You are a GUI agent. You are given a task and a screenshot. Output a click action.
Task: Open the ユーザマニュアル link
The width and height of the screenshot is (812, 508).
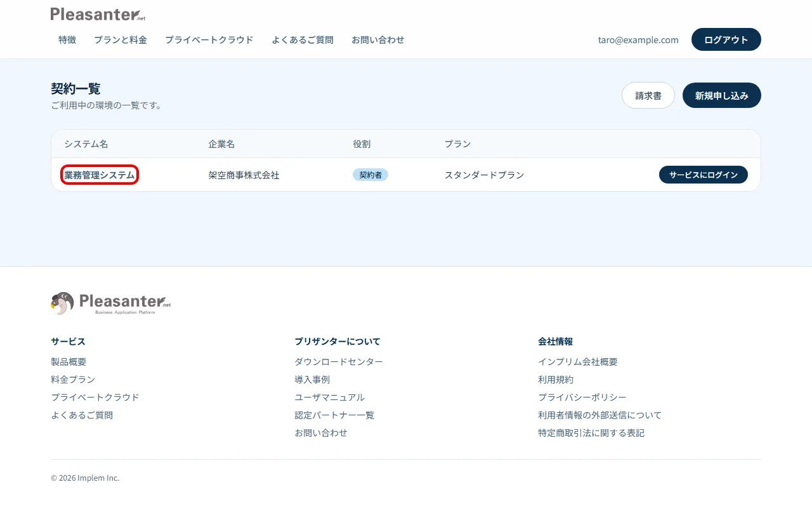point(330,398)
